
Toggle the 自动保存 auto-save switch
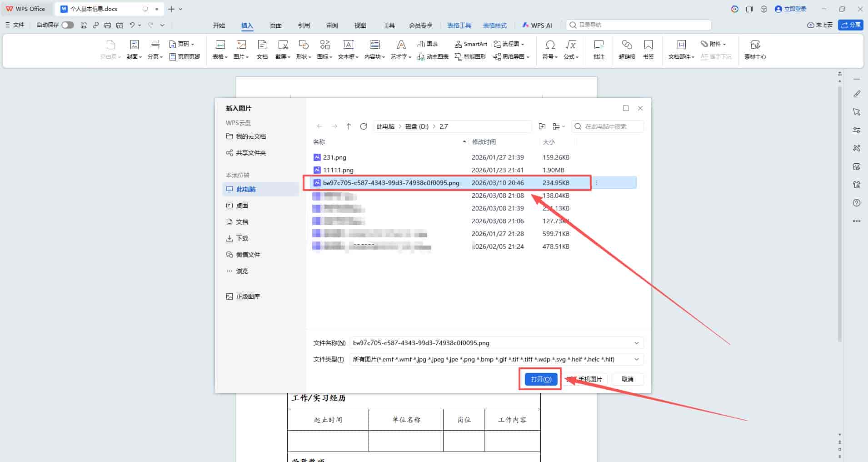[x=67, y=25]
